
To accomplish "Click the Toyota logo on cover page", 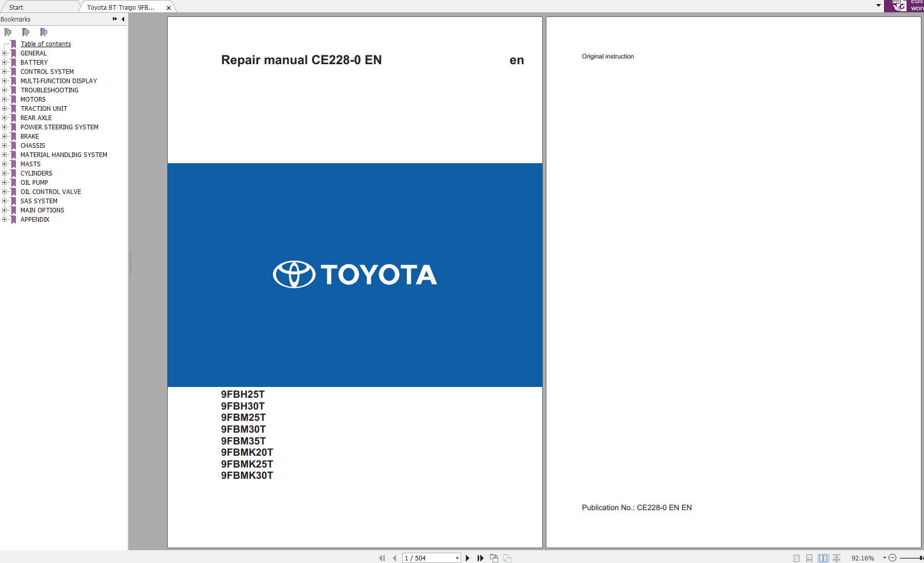I will point(355,275).
